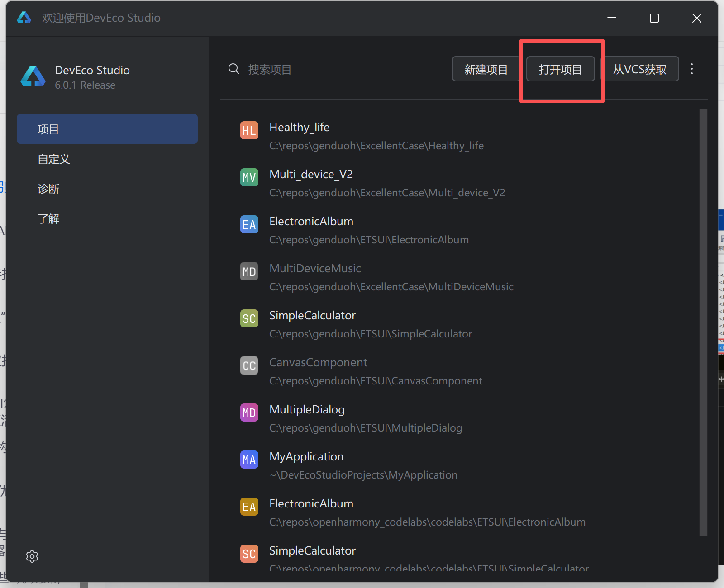Click the 新建项目 button
This screenshot has height=588, width=724.
click(x=486, y=69)
